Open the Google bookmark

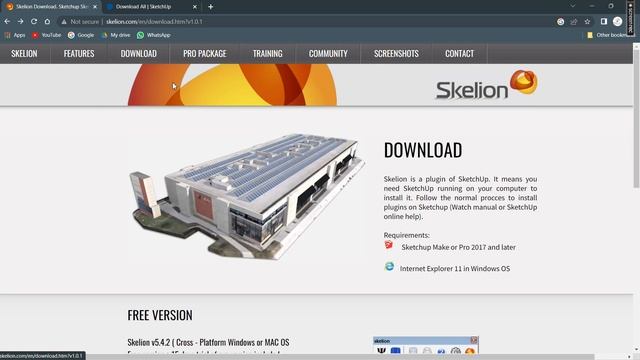[x=81, y=35]
